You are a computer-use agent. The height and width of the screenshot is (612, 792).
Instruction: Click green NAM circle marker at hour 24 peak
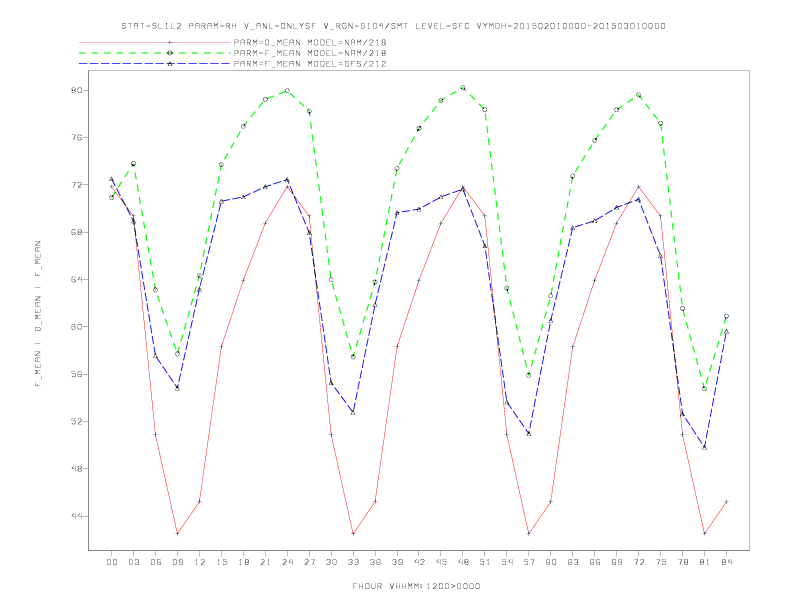(287, 91)
